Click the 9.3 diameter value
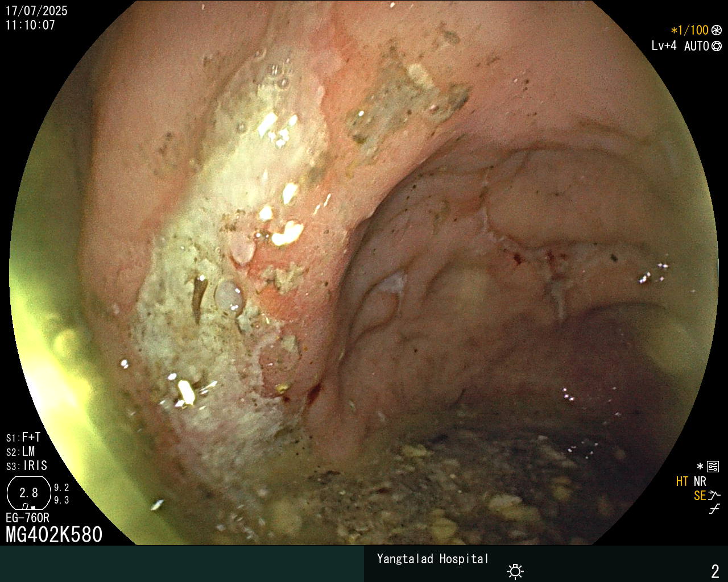This screenshot has height=582, width=728. coord(61,500)
